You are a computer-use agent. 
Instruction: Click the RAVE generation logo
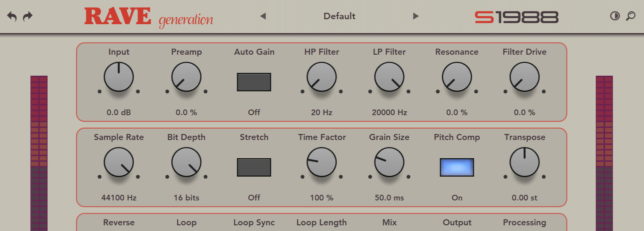(x=149, y=17)
